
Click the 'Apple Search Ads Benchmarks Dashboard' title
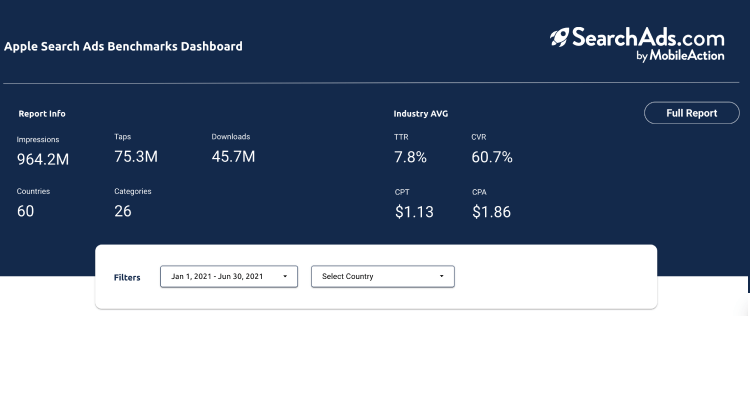123,46
